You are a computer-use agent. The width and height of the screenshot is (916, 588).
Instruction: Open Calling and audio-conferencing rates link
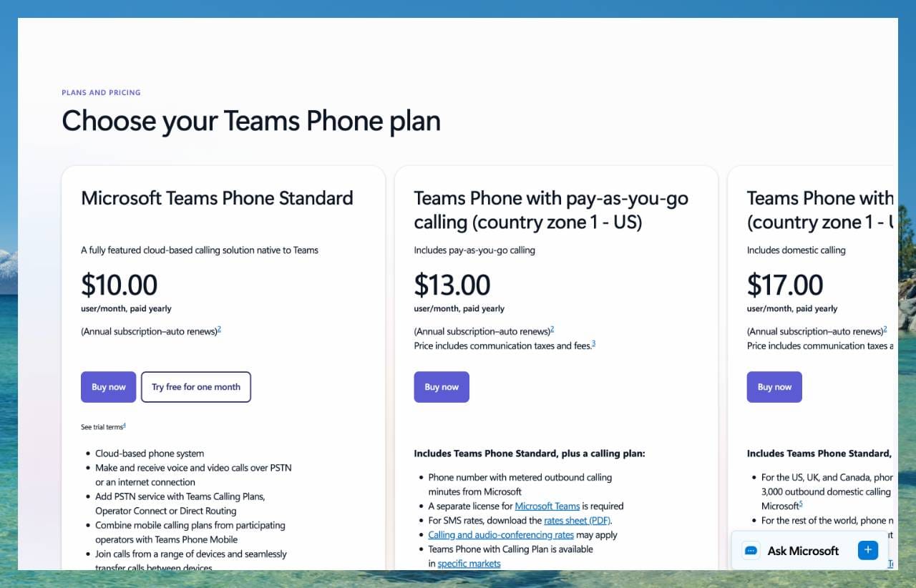[x=501, y=534]
